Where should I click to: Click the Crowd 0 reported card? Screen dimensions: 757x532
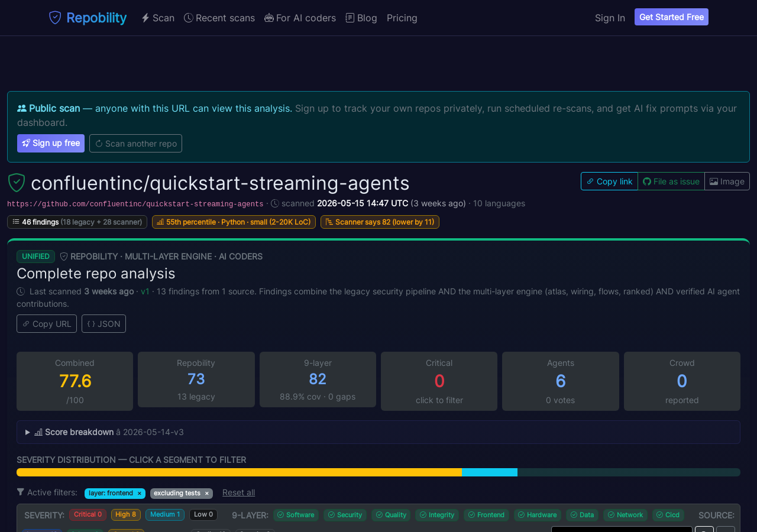coord(682,381)
